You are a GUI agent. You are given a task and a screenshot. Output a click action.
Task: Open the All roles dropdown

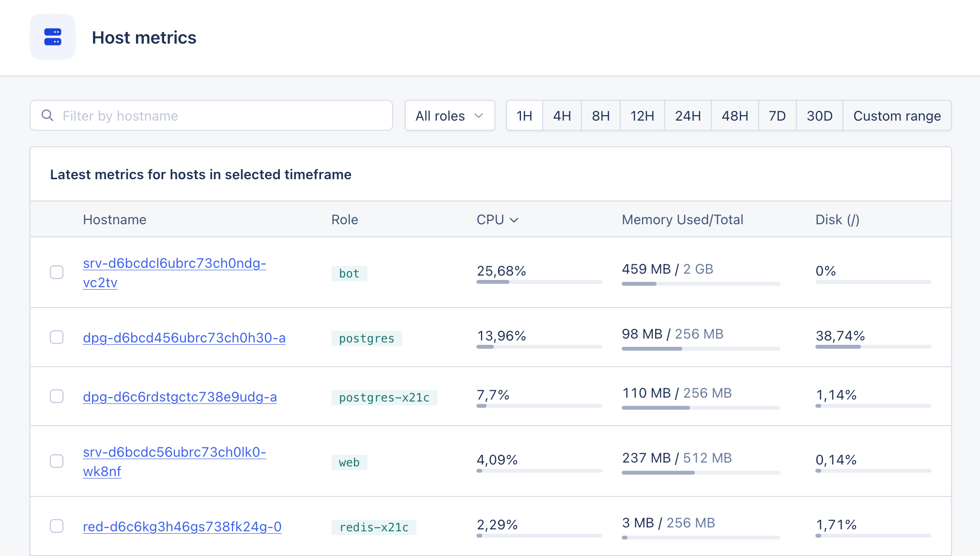[450, 115]
